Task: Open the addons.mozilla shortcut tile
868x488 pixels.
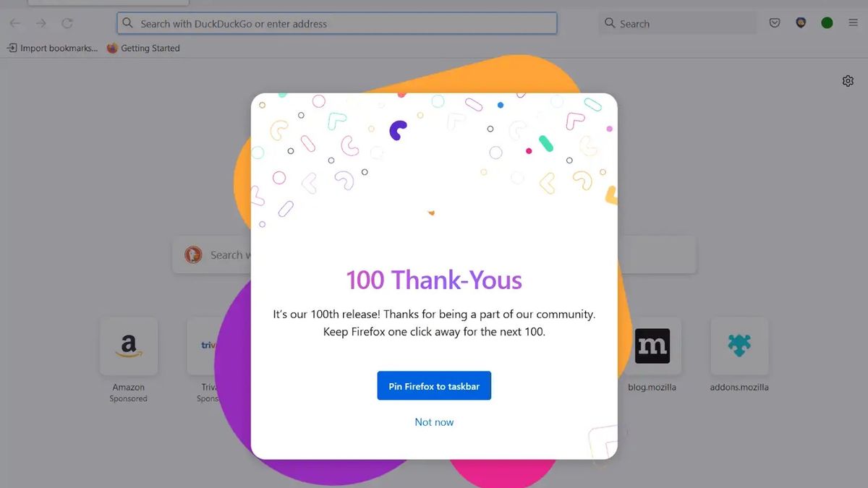Action: coord(739,355)
